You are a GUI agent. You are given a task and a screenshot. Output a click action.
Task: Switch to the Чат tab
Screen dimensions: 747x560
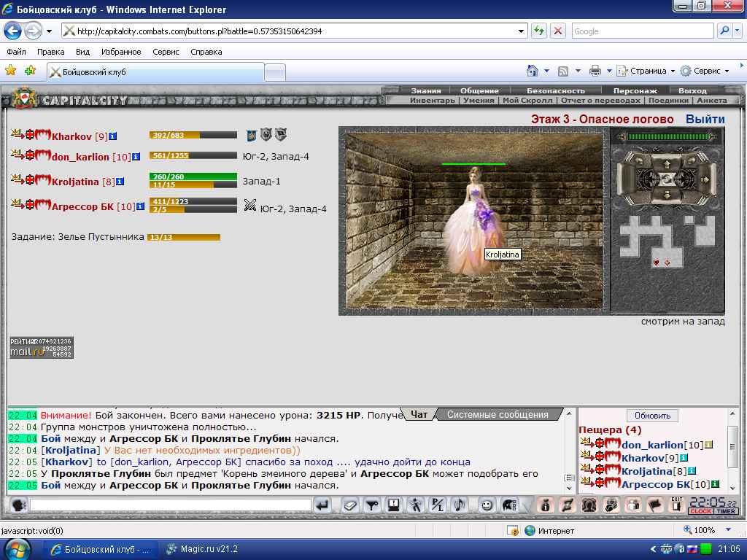click(x=419, y=415)
